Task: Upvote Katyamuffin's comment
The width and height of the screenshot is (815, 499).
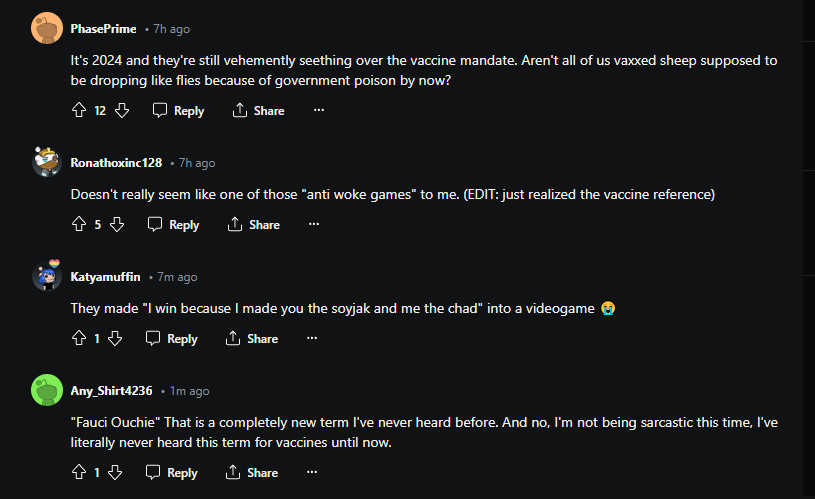Action: 79,339
